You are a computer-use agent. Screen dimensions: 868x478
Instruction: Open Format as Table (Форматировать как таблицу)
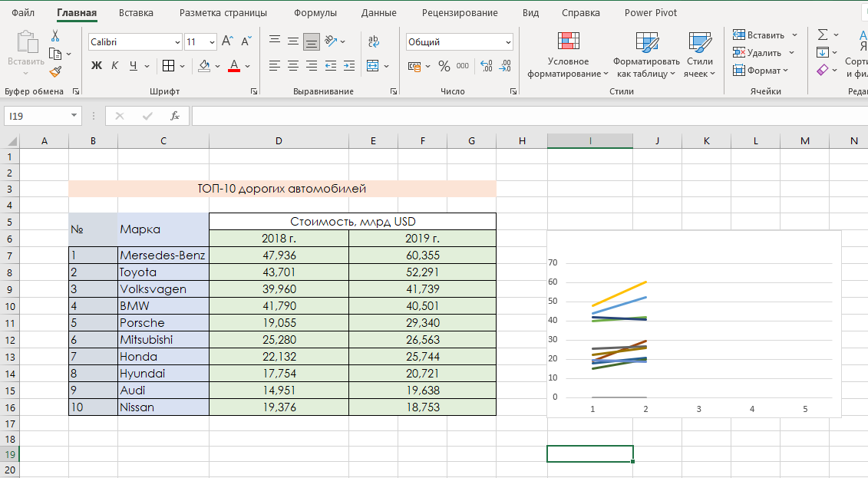click(x=646, y=54)
